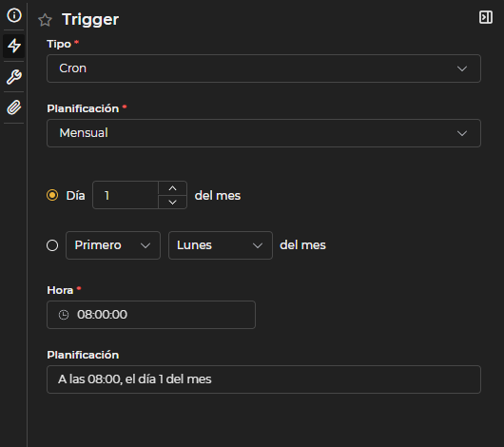Screen dimensions: 504x447
Task: Open the paperclip attachments tab
Action: (x=14, y=107)
